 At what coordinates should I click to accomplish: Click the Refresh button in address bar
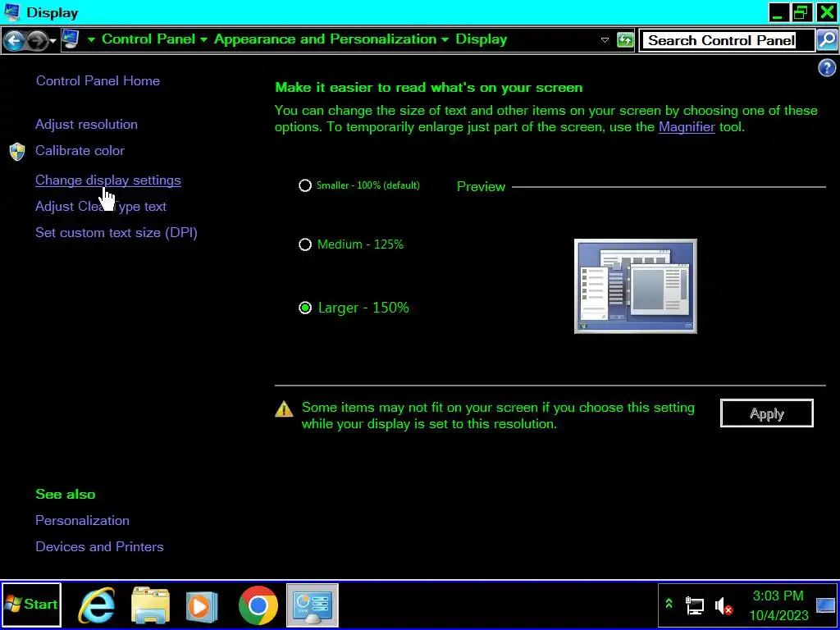click(x=625, y=40)
